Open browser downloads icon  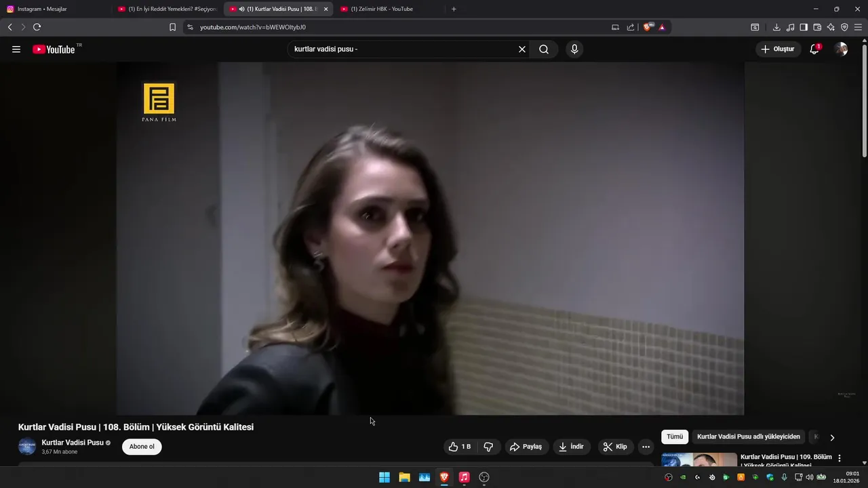point(776,27)
